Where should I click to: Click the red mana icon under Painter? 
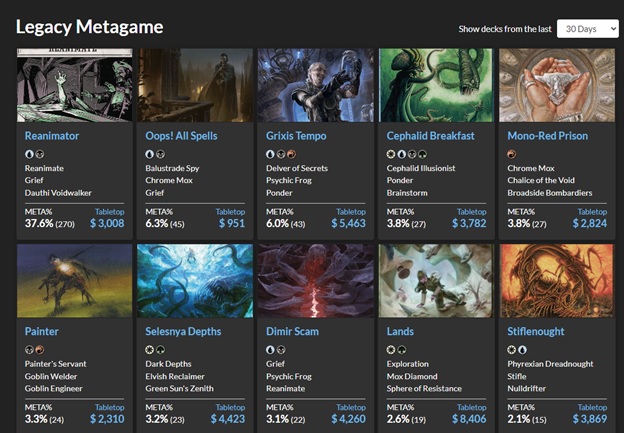[x=39, y=350]
